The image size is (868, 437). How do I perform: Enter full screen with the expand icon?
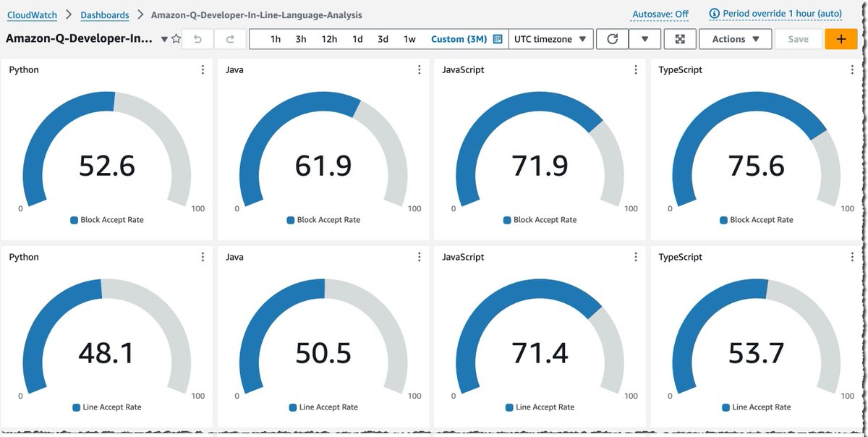(680, 39)
